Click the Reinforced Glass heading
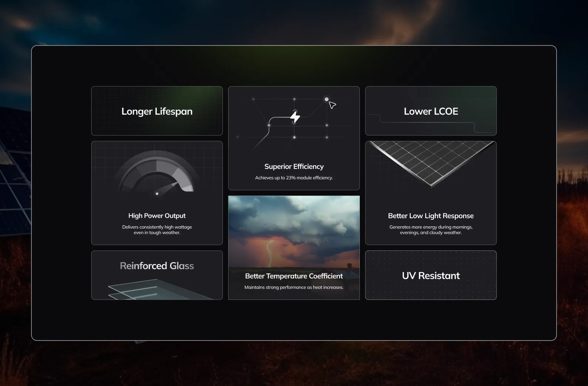The height and width of the screenshot is (386, 588). coord(157,266)
